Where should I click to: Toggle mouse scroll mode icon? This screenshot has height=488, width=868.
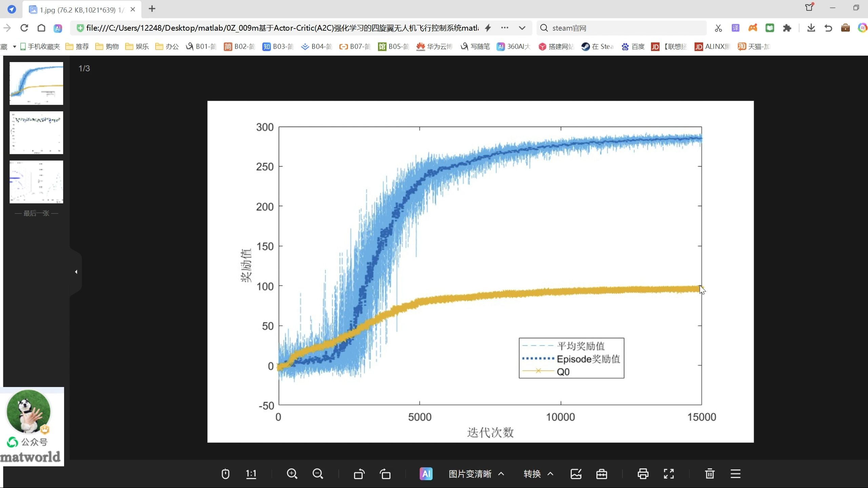click(x=225, y=474)
